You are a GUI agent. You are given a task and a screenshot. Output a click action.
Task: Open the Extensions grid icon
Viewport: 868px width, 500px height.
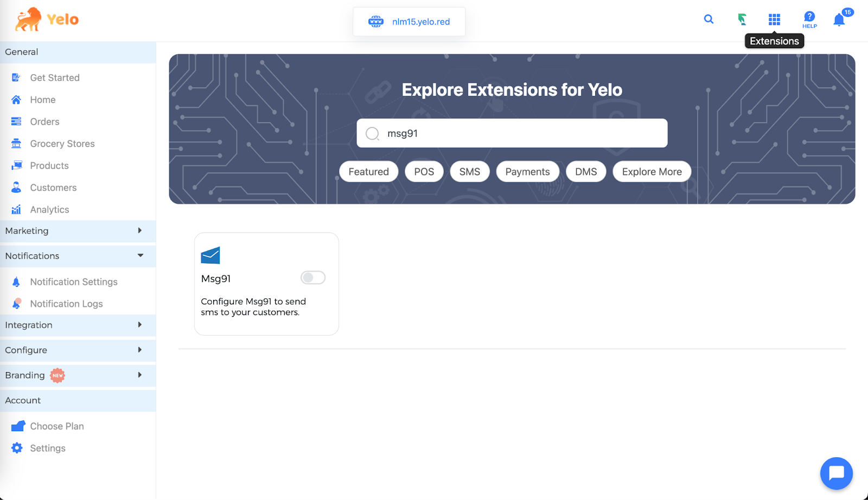click(x=774, y=20)
